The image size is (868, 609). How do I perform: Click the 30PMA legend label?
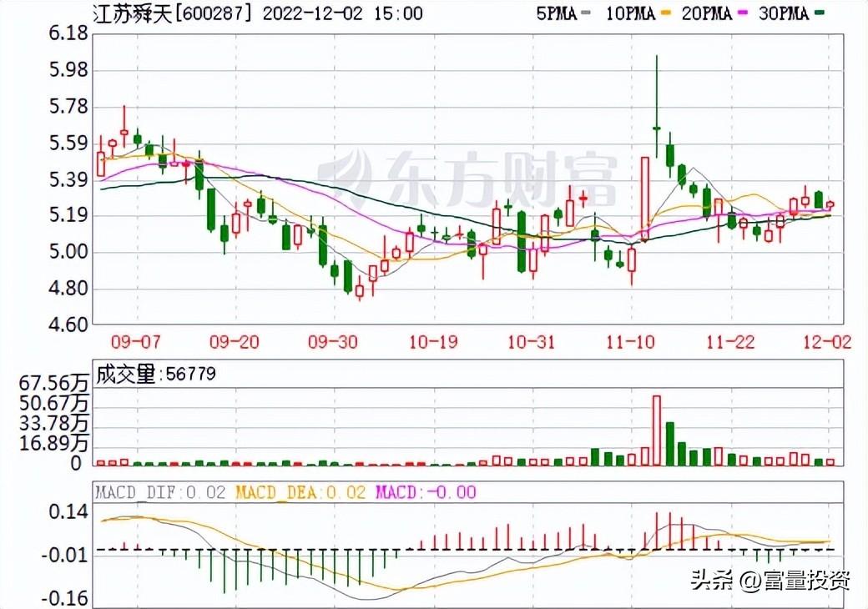[x=784, y=13]
